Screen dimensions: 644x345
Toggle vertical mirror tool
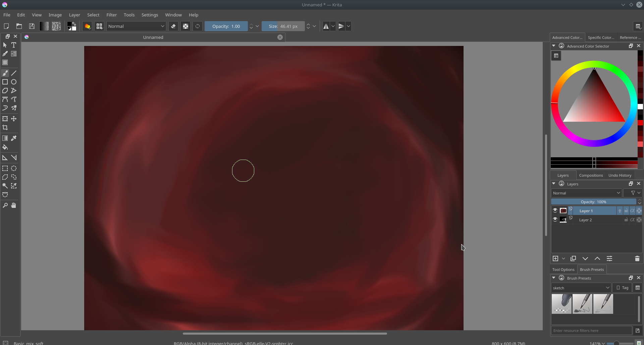(341, 26)
